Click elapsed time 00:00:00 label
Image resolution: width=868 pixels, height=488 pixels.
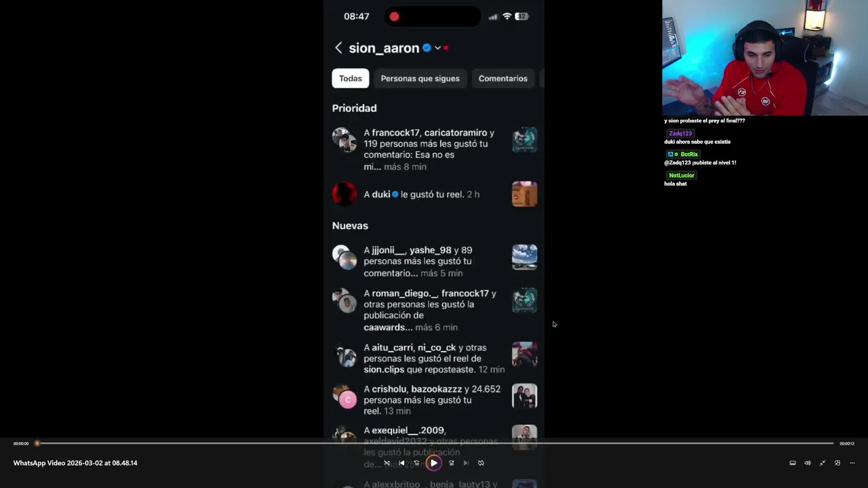pyautogui.click(x=21, y=443)
